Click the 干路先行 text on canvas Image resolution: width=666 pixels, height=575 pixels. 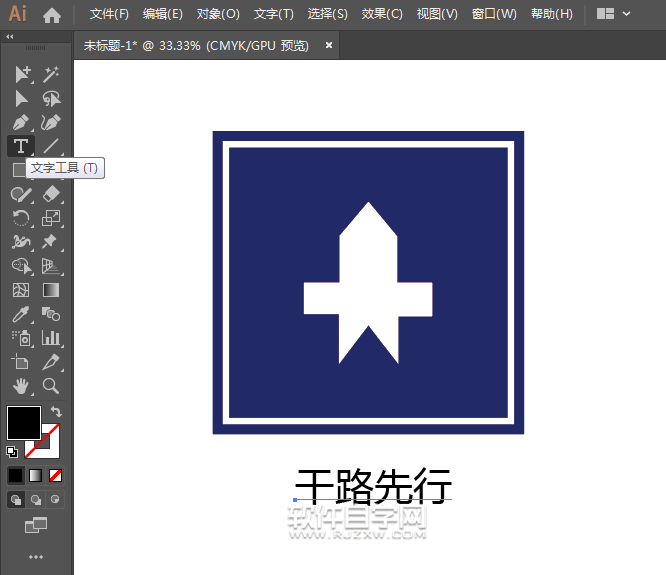pyautogui.click(x=373, y=485)
